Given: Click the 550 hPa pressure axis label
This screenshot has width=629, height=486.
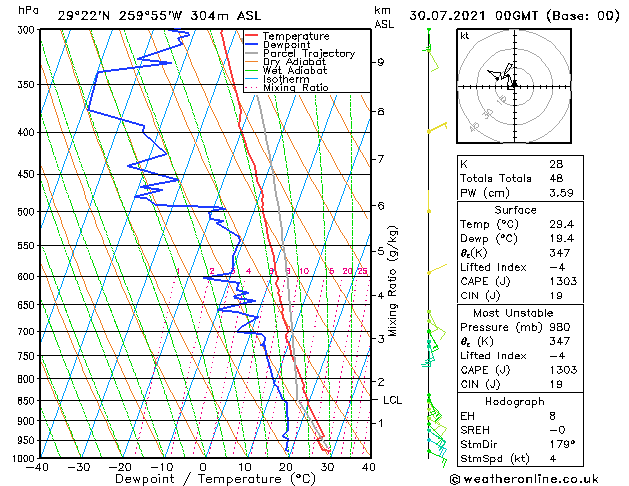Looking at the screenshot, I should [x=28, y=245].
